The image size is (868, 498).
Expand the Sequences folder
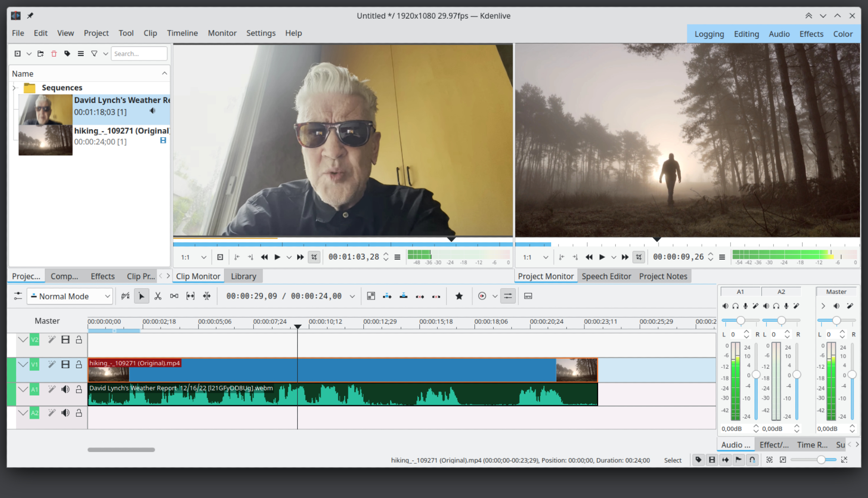[x=14, y=88]
